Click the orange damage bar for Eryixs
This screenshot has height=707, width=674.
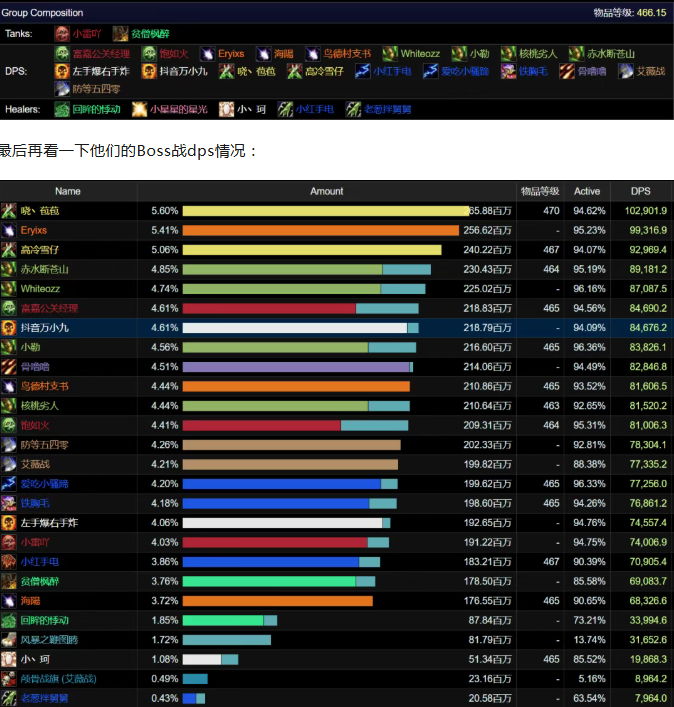click(x=320, y=230)
